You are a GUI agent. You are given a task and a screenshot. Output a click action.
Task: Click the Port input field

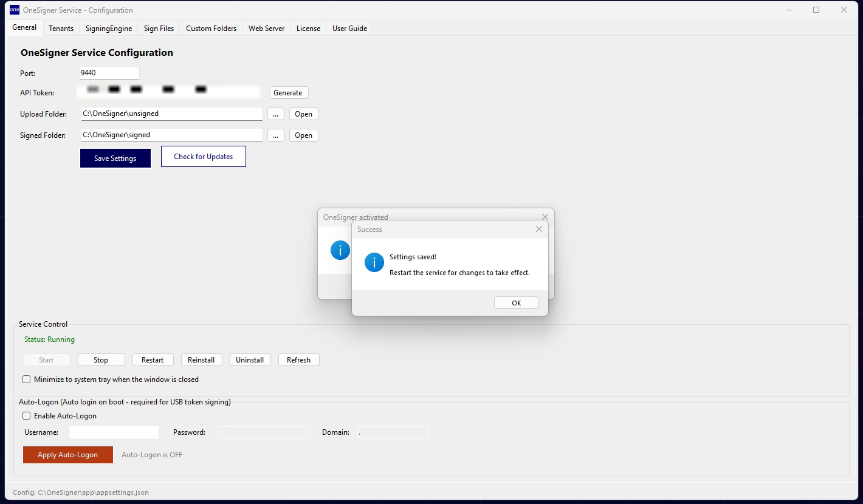coord(109,73)
